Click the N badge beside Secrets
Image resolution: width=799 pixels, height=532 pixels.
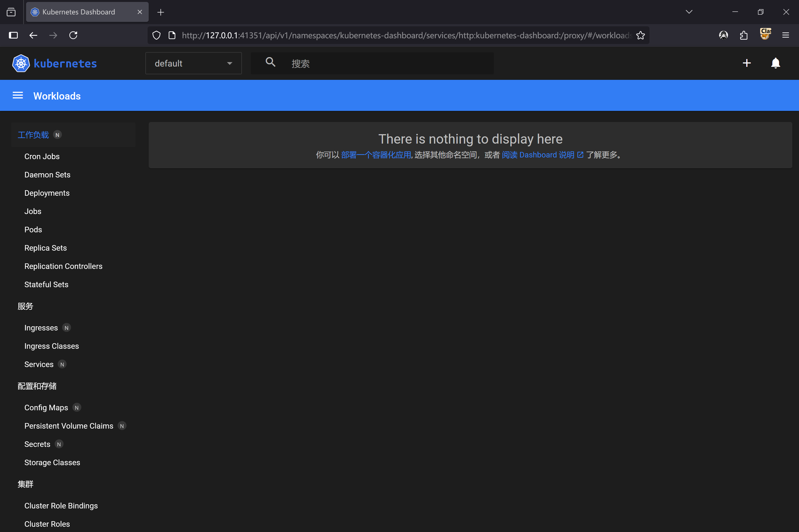click(59, 444)
